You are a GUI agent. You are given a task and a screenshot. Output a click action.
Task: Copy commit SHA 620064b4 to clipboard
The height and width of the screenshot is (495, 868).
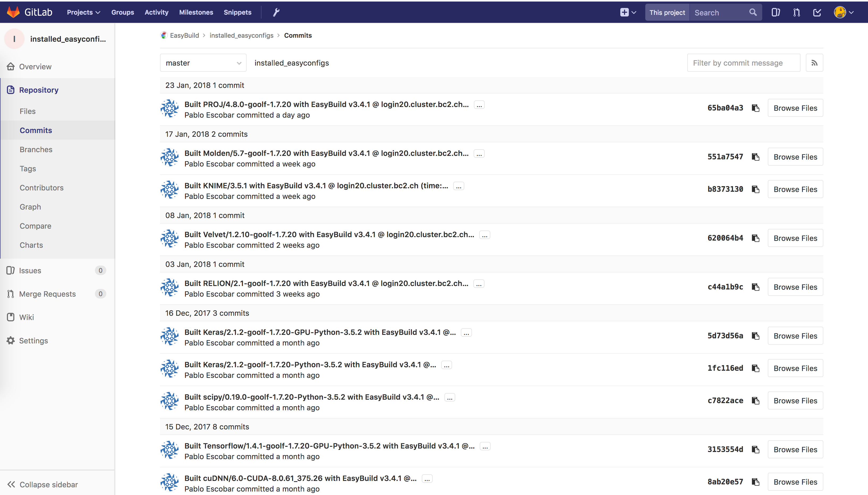point(755,238)
